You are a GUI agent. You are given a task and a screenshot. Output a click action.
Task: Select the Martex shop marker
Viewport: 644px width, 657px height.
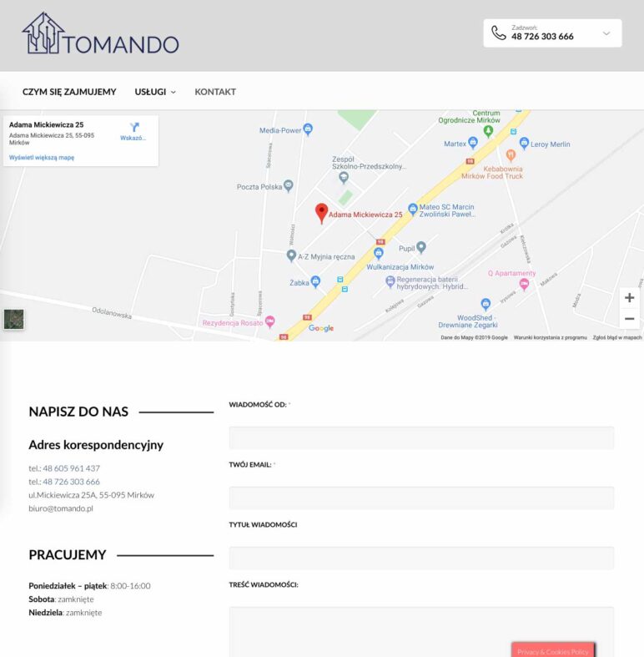click(473, 143)
